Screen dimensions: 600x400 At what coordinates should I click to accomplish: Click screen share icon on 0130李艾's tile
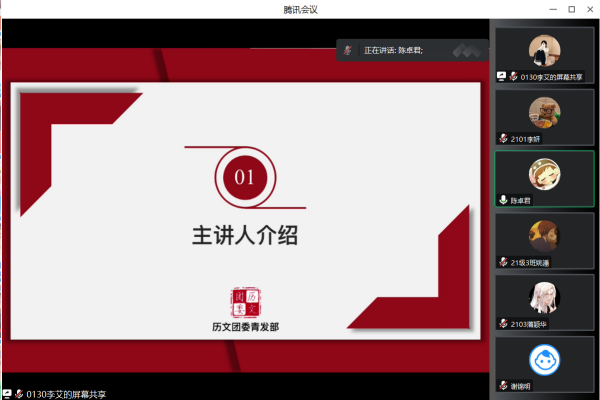click(501, 76)
